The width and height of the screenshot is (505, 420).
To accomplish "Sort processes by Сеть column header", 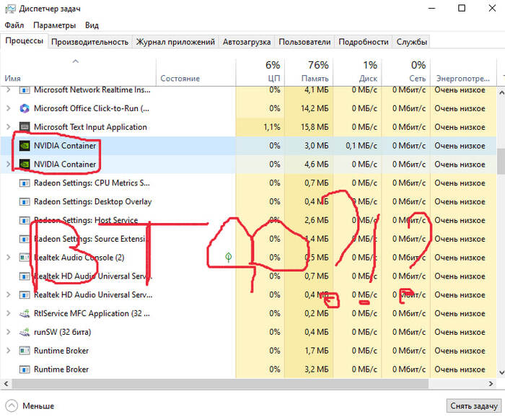I will coord(406,72).
